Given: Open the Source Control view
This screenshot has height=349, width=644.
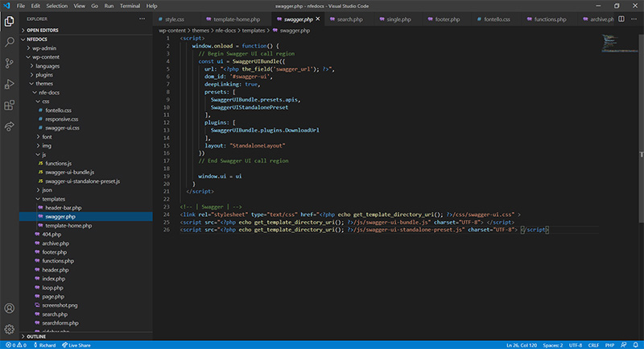Looking at the screenshot, I should (x=9, y=62).
